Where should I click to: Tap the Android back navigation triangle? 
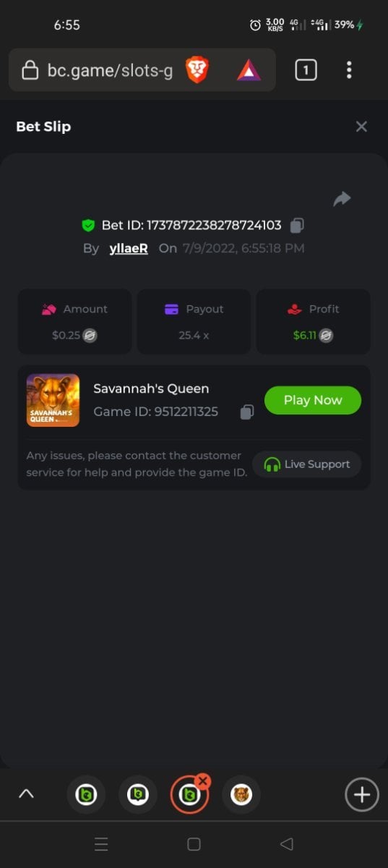click(286, 843)
